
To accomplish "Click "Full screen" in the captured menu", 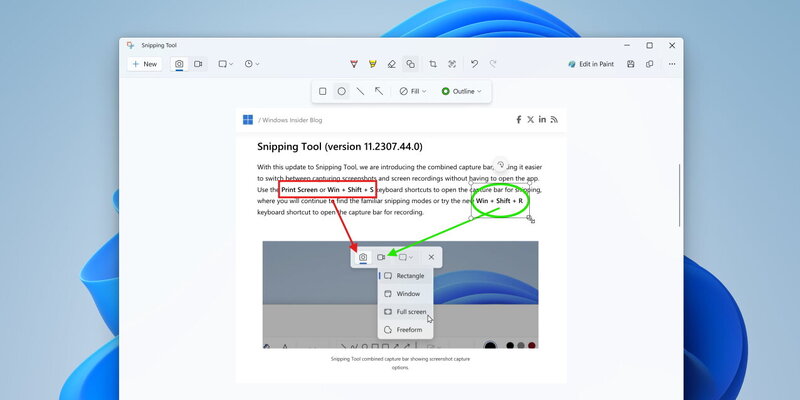I will tap(406, 312).
